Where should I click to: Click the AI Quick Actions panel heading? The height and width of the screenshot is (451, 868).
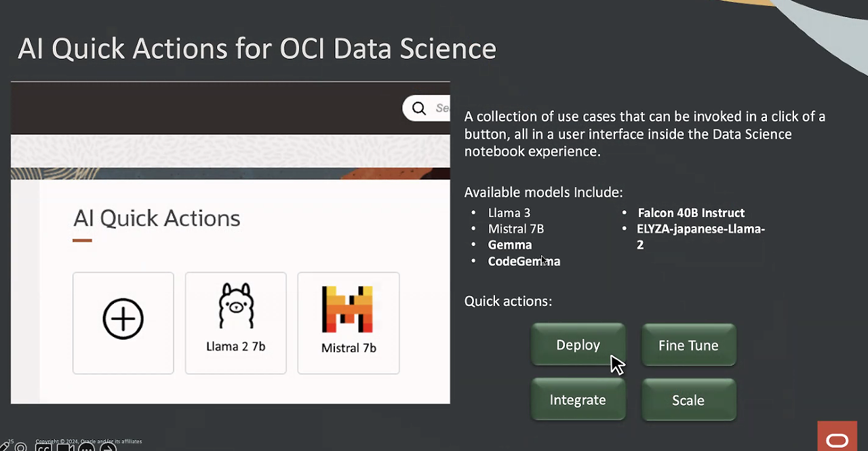157,218
